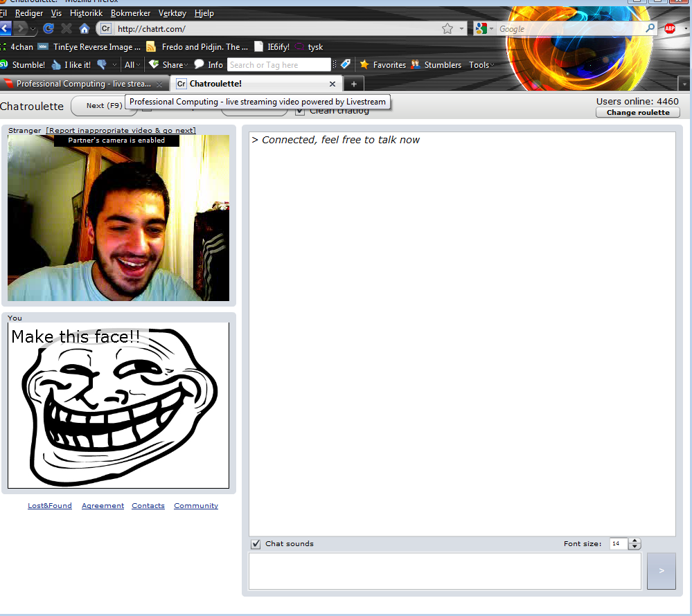Open a new tab with plus button
692x616 pixels.
click(353, 84)
